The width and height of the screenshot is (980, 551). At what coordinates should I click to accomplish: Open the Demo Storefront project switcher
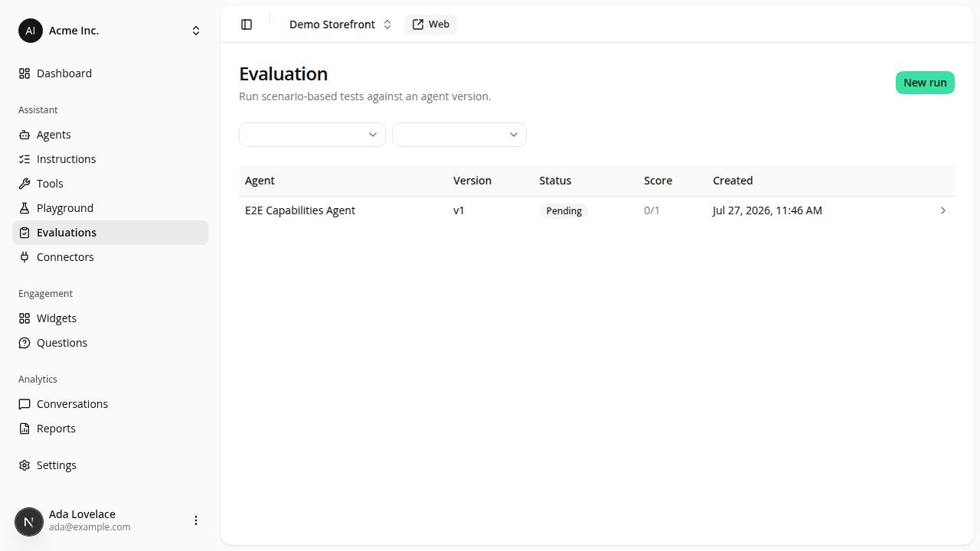pos(340,24)
